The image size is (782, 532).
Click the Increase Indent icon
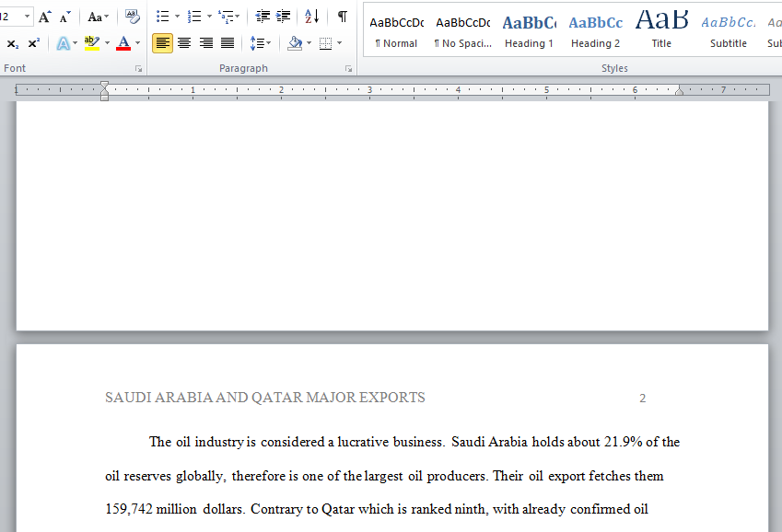point(284,17)
